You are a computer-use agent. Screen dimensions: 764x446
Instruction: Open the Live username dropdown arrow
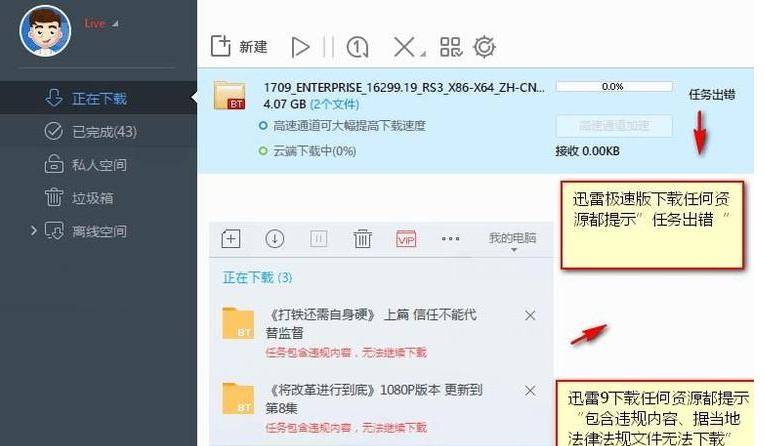(115, 23)
